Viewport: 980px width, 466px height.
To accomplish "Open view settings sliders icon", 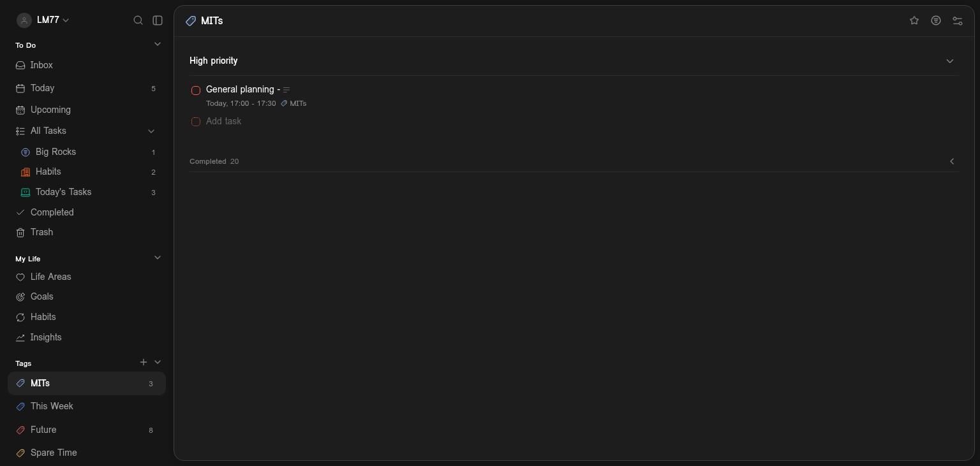I will pyautogui.click(x=958, y=20).
